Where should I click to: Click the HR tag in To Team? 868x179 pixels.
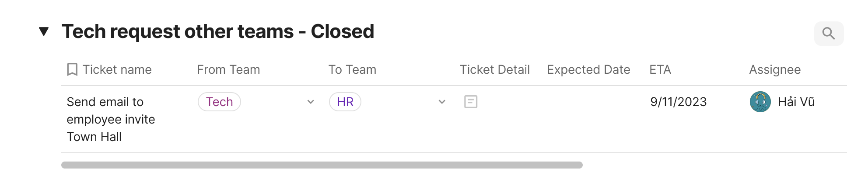coord(345,102)
